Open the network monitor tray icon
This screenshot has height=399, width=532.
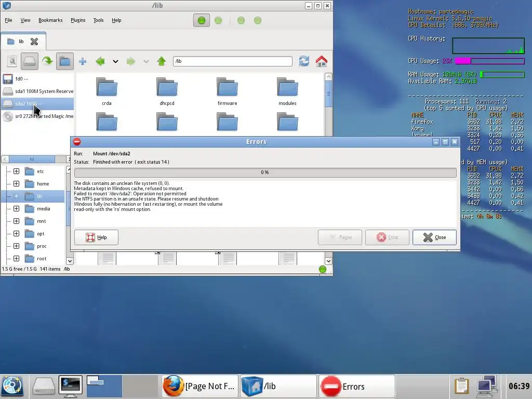[x=486, y=386]
